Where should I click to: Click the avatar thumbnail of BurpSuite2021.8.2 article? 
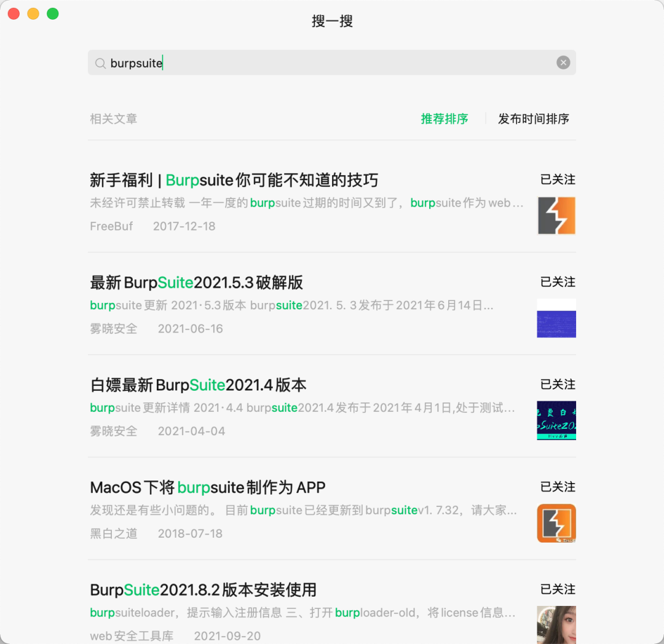pos(556,625)
